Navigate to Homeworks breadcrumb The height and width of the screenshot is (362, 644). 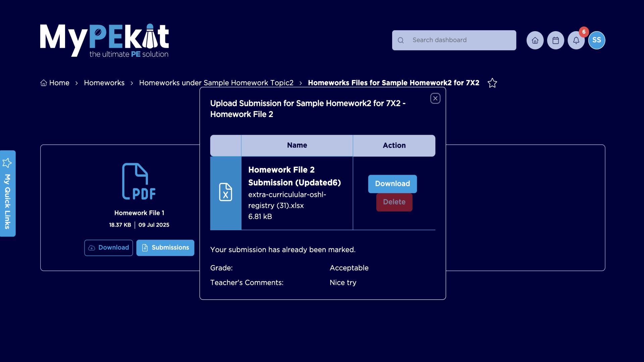104,83
